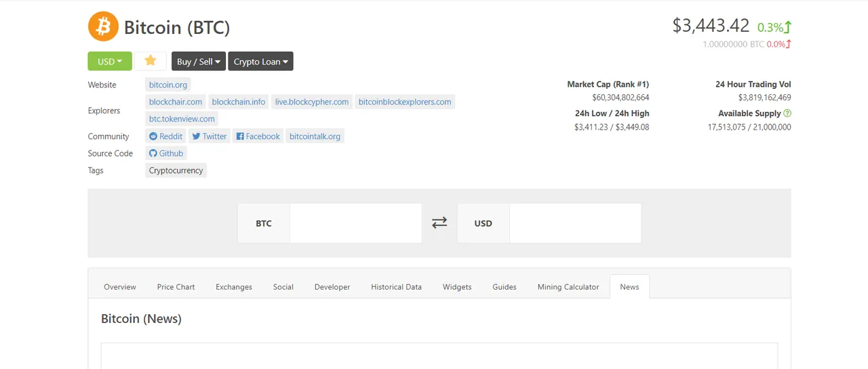Open the Twitter community link
The image size is (868, 369).
209,136
